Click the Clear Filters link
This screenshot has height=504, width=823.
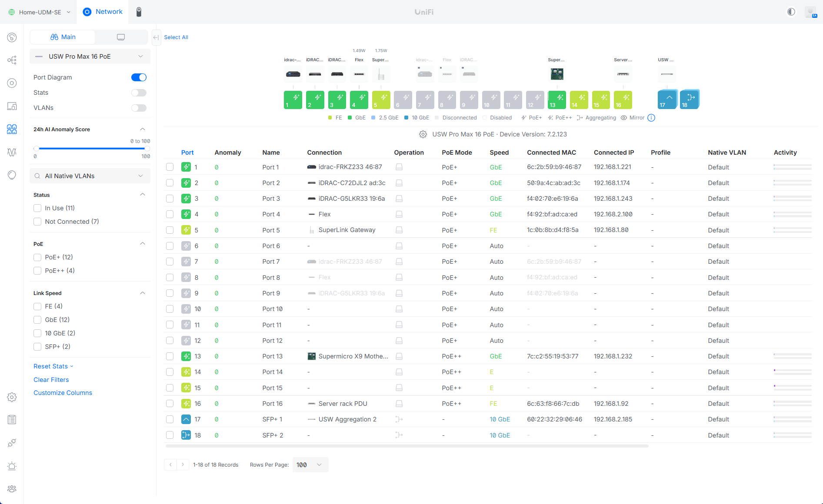(51, 380)
